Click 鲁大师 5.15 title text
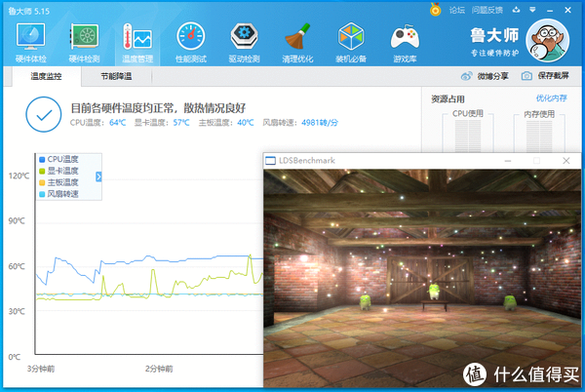The width and height of the screenshot is (585, 392). pyautogui.click(x=29, y=11)
